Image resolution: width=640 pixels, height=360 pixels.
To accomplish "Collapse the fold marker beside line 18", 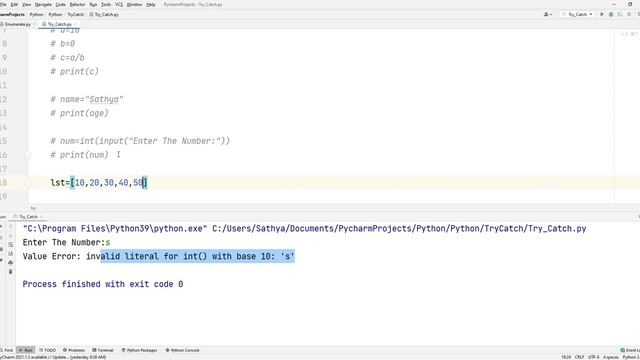I will (x=28, y=183).
